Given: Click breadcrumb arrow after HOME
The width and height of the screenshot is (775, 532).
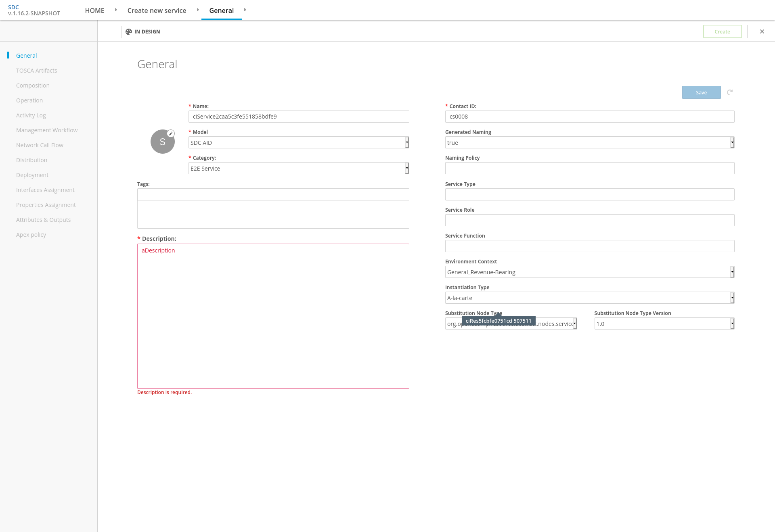Looking at the screenshot, I should coord(116,10).
